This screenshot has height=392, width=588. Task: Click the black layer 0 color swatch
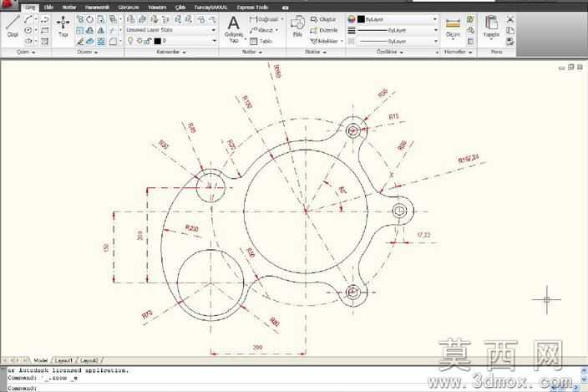(158, 41)
